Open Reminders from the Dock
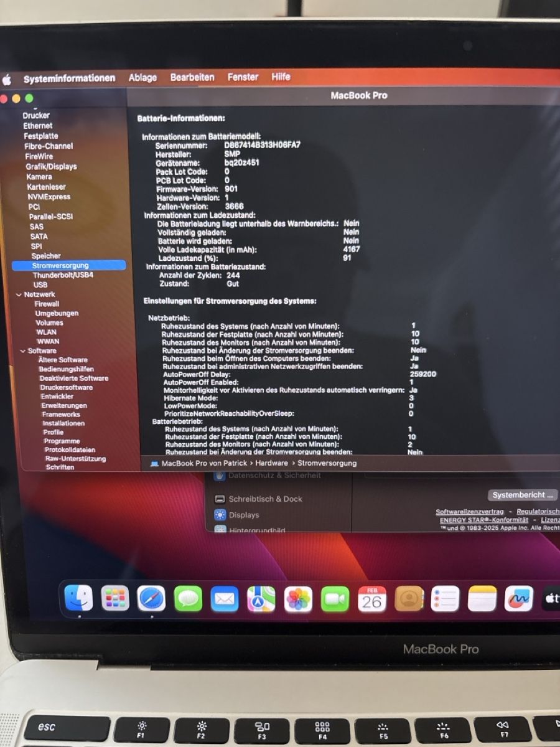Screen dimensions: 560x747 (x=446, y=599)
